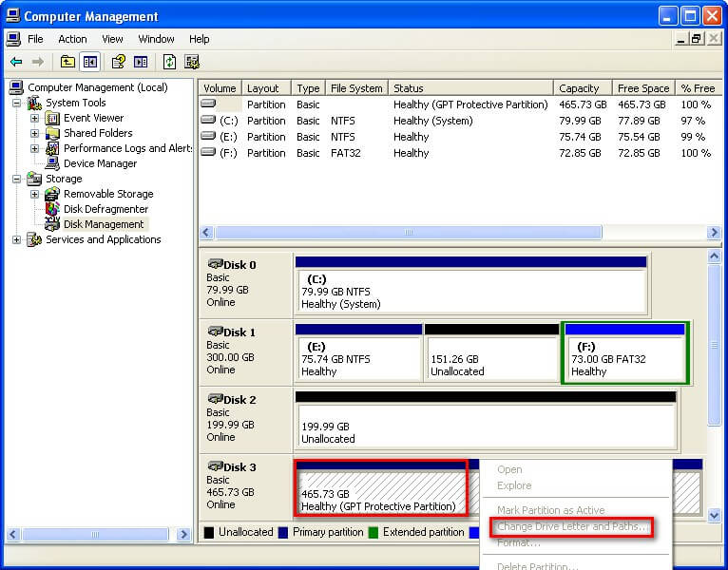This screenshot has height=570, width=728.
Task: Open the Action menu
Action: click(x=72, y=40)
